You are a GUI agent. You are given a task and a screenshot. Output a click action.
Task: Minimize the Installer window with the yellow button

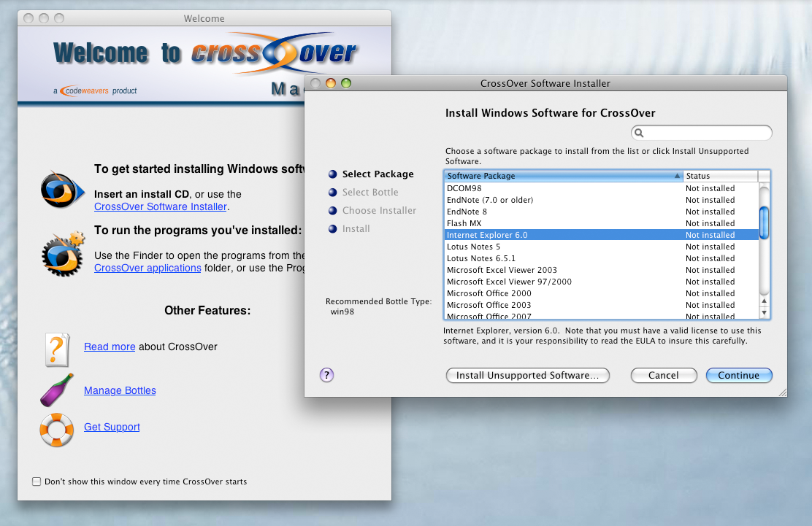pos(330,83)
